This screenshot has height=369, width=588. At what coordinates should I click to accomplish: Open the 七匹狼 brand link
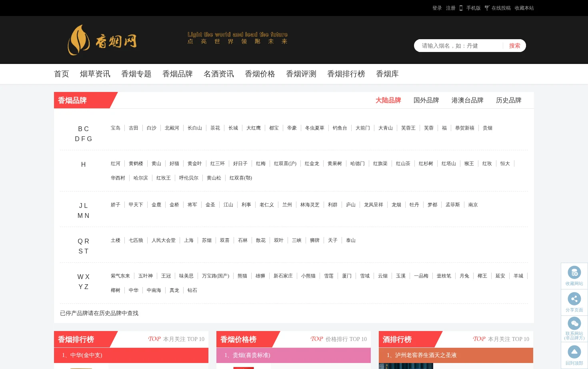tap(136, 240)
